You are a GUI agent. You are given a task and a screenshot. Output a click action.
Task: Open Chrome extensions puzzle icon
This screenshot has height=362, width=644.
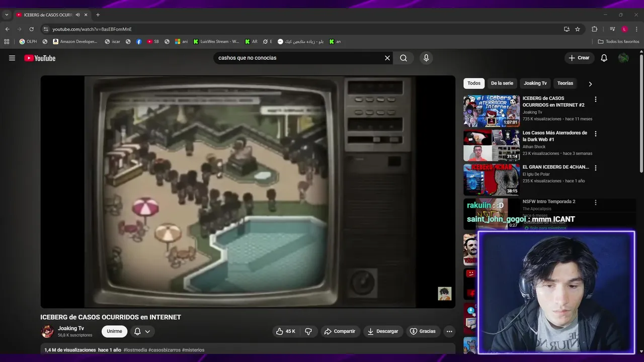(594, 29)
